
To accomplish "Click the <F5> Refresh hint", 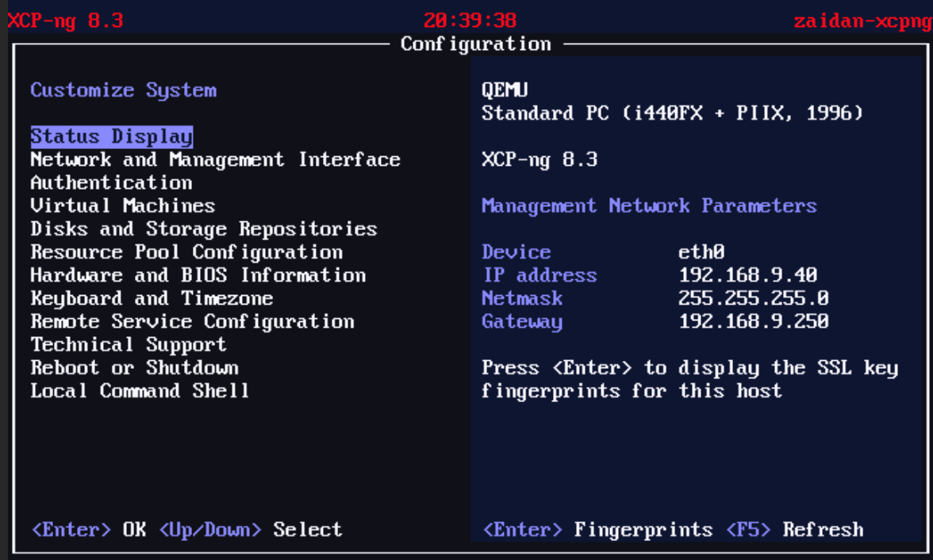I will pos(795,530).
